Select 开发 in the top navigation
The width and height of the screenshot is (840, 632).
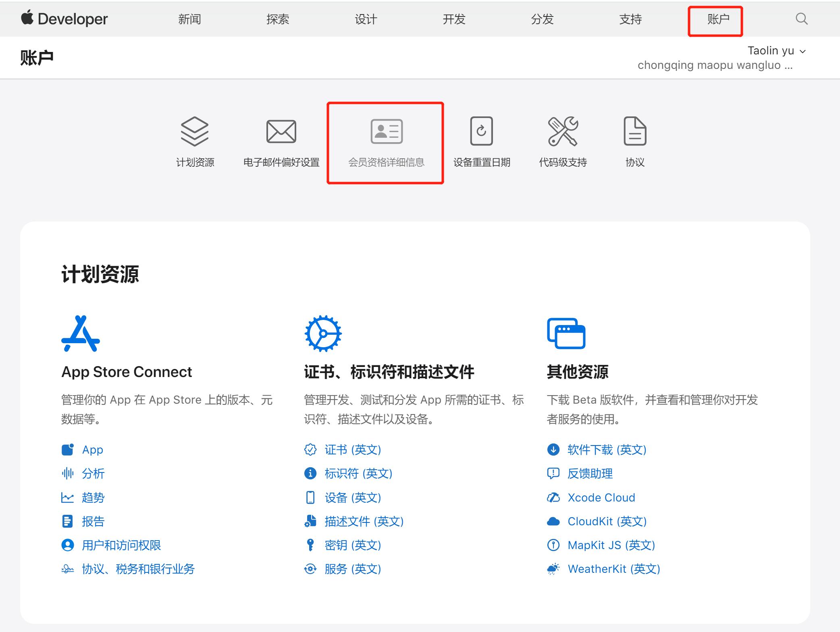(455, 19)
